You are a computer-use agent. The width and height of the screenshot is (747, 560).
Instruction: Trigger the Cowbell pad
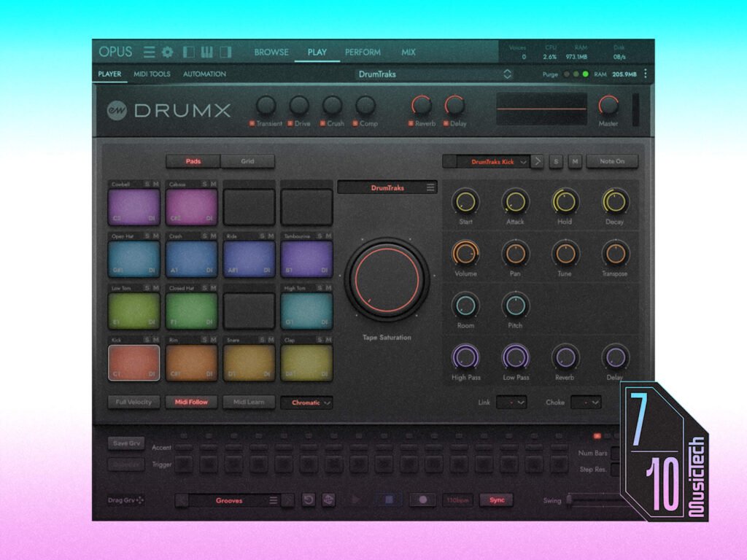[x=134, y=206]
